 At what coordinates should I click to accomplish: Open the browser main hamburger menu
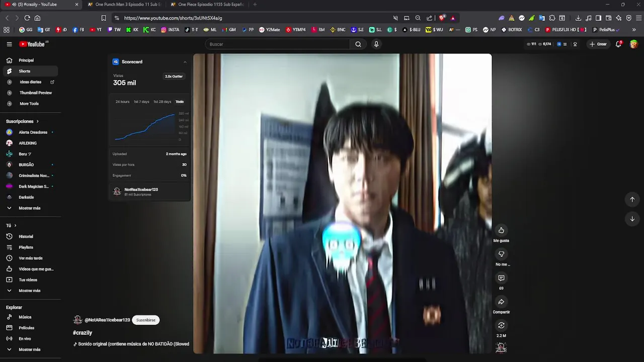coord(638,18)
